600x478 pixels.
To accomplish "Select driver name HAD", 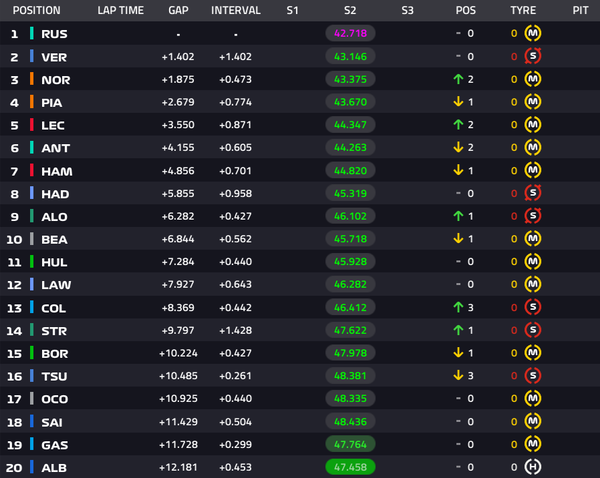I will point(55,194).
